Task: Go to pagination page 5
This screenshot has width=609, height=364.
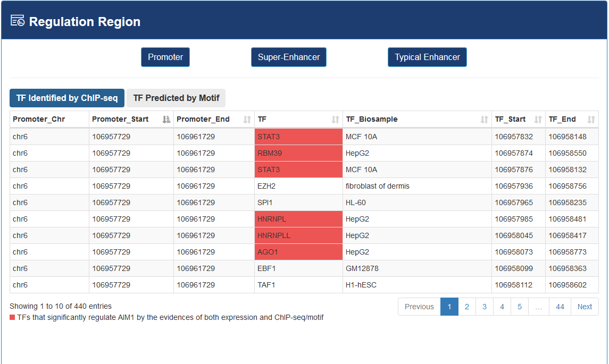Action: 520,307
